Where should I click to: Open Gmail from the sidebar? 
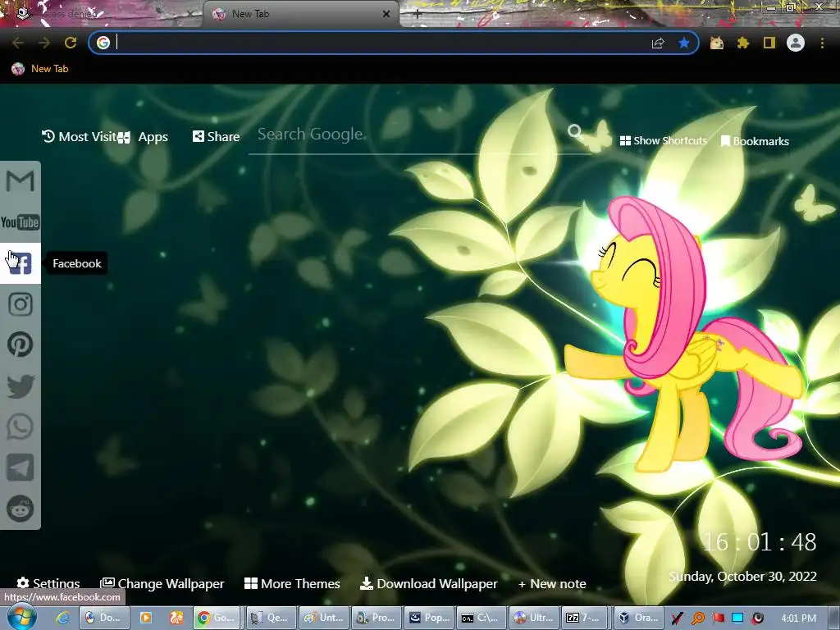click(21, 181)
